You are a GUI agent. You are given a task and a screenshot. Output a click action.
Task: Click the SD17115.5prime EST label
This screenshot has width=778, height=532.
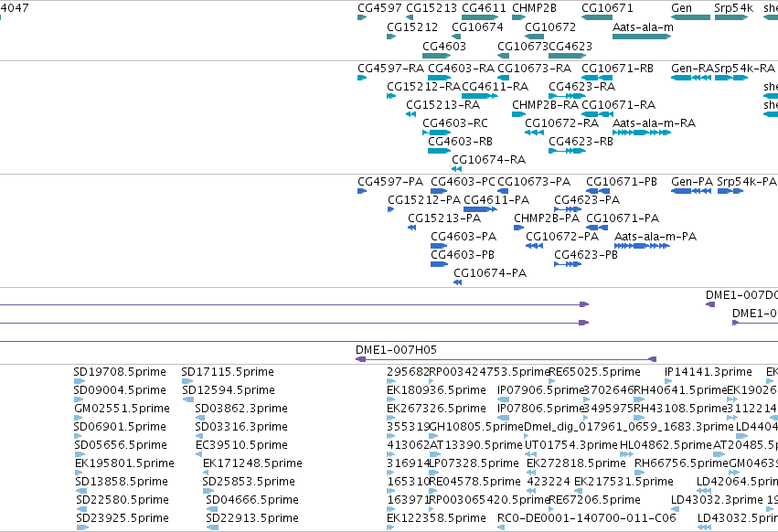click(228, 372)
